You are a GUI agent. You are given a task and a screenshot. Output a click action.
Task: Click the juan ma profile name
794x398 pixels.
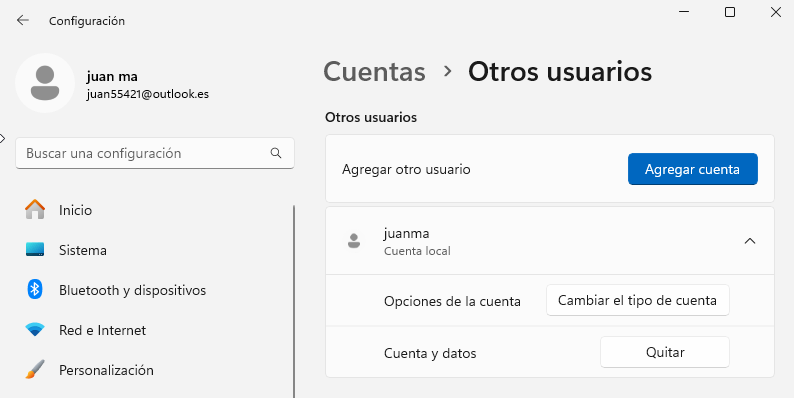(x=112, y=76)
